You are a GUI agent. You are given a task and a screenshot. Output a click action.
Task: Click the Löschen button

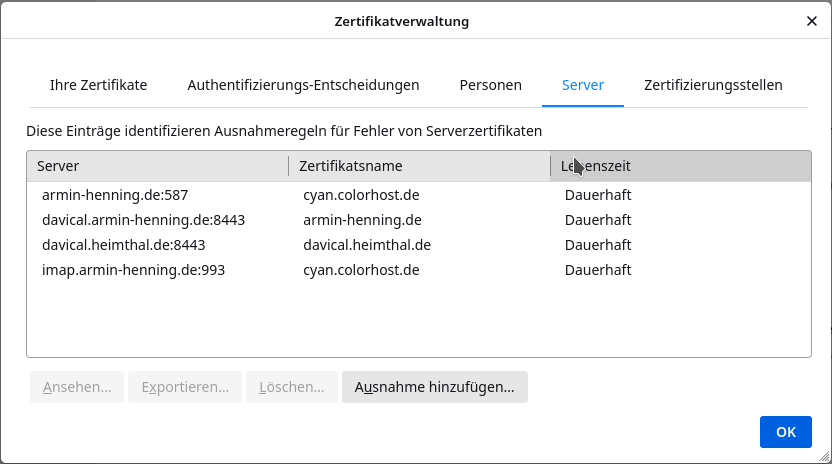(x=291, y=387)
